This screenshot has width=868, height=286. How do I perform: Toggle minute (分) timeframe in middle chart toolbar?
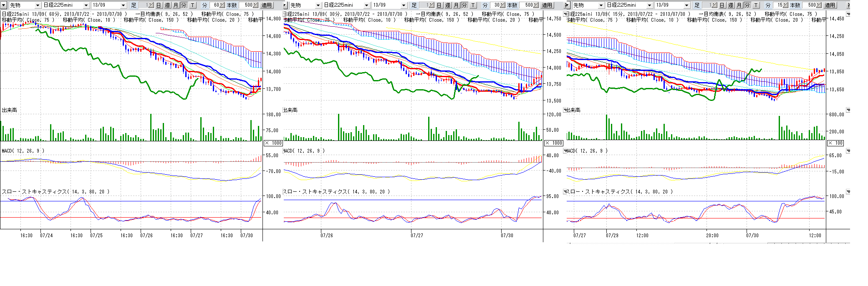click(464, 5)
